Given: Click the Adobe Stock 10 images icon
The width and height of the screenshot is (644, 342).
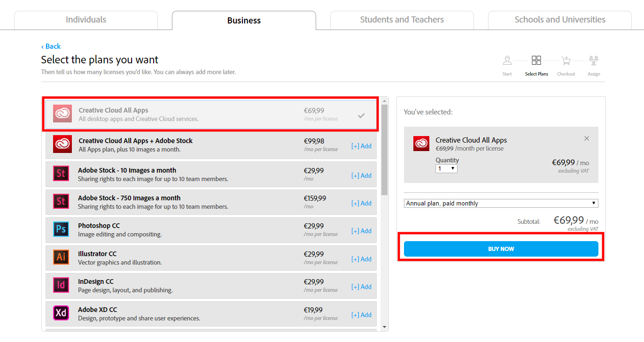Looking at the screenshot, I should point(61,174).
